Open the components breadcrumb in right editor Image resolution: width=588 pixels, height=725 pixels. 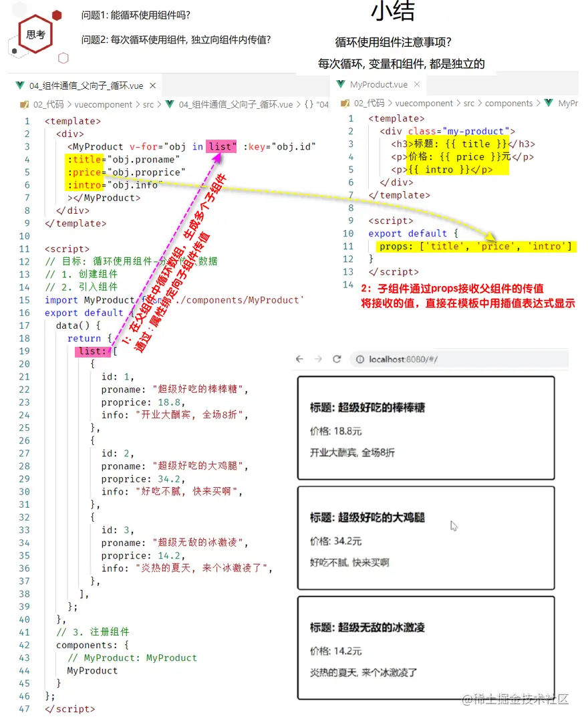tap(508, 103)
